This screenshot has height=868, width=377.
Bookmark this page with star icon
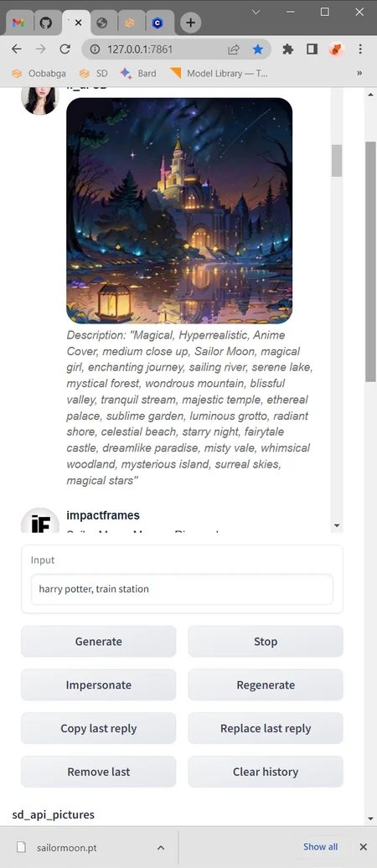(257, 49)
